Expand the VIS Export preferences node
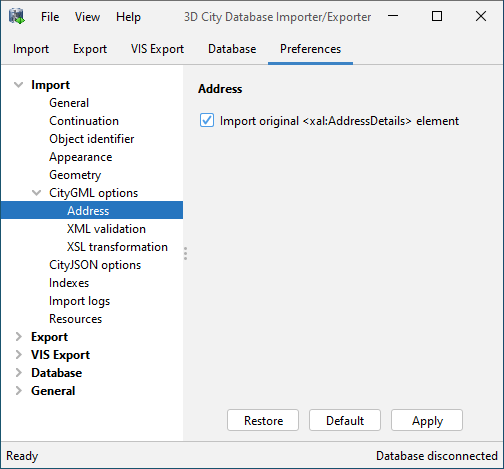Viewport: 504px width, 469px height. tap(19, 355)
